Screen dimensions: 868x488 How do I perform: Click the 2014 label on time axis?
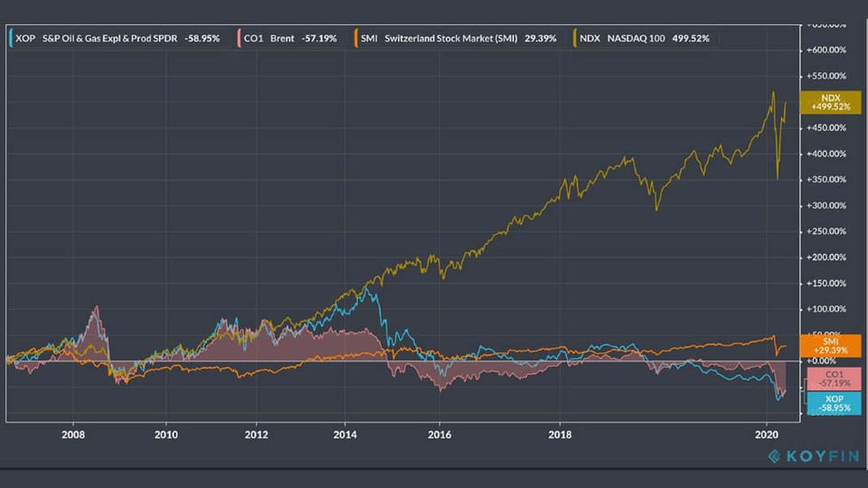tap(348, 433)
